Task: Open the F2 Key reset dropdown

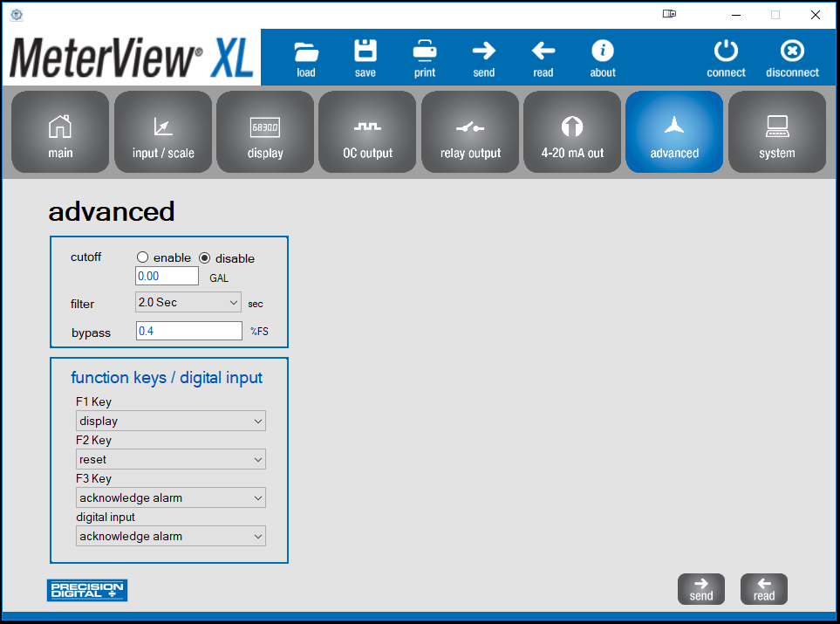Action: point(171,459)
